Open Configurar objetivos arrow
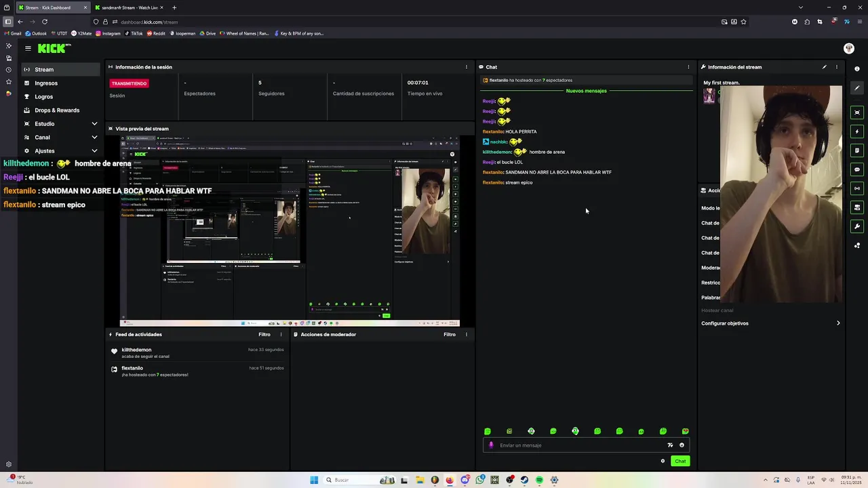This screenshot has height=488, width=868. click(838, 323)
